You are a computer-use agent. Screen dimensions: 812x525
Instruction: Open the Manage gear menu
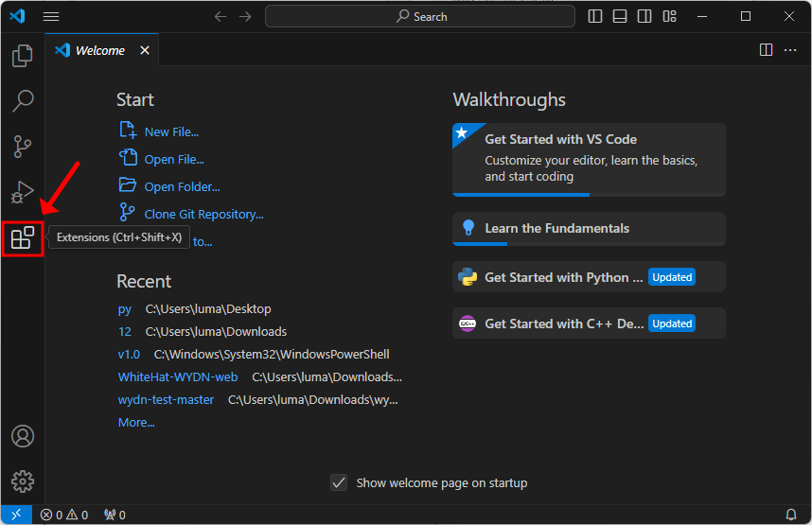tap(23, 481)
